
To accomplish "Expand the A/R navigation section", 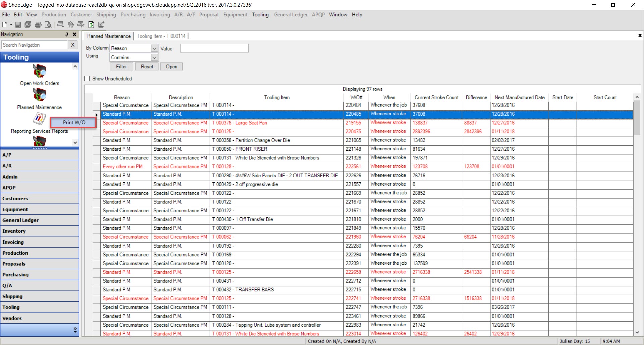I will 40,166.
